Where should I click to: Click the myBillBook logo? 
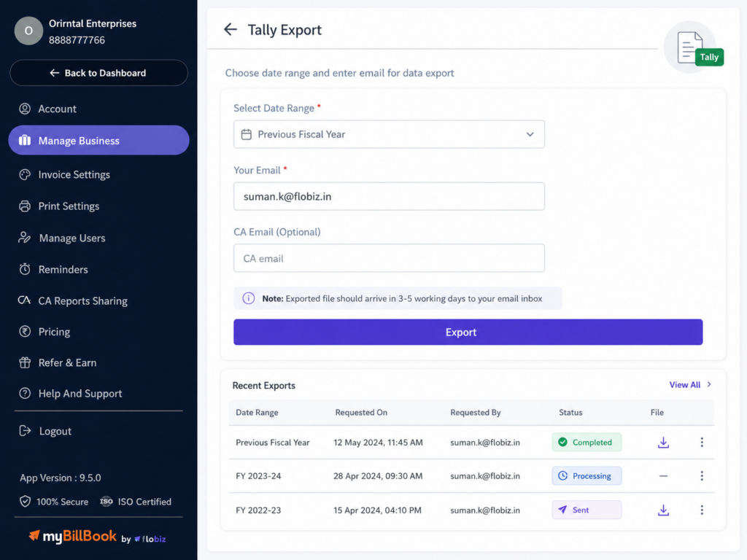[72, 537]
